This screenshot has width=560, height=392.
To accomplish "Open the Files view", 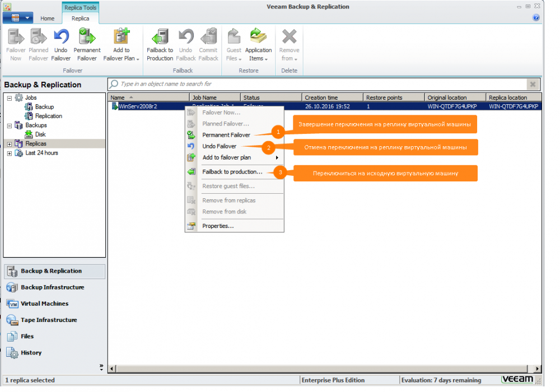I will click(55, 337).
